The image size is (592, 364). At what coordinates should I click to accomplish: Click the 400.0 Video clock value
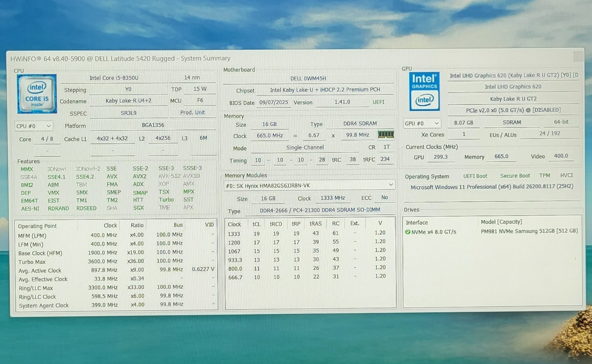click(x=561, y=156)
